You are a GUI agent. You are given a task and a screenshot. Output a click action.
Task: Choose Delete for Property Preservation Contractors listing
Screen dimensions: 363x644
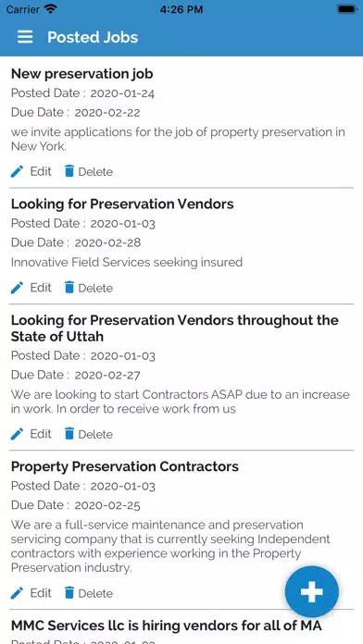[x=95, y=593]
